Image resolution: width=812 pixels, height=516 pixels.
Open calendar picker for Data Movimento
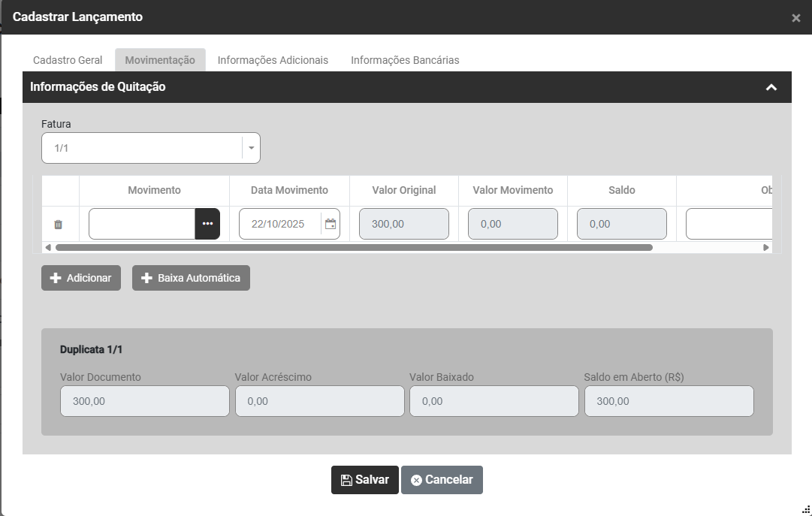click(331, 224)
